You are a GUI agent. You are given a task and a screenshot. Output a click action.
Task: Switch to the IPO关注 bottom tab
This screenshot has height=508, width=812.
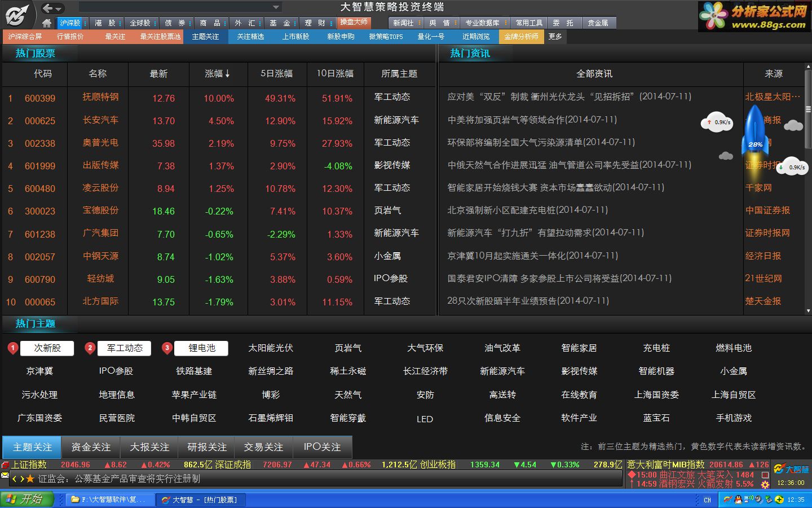tap(322, 447)
